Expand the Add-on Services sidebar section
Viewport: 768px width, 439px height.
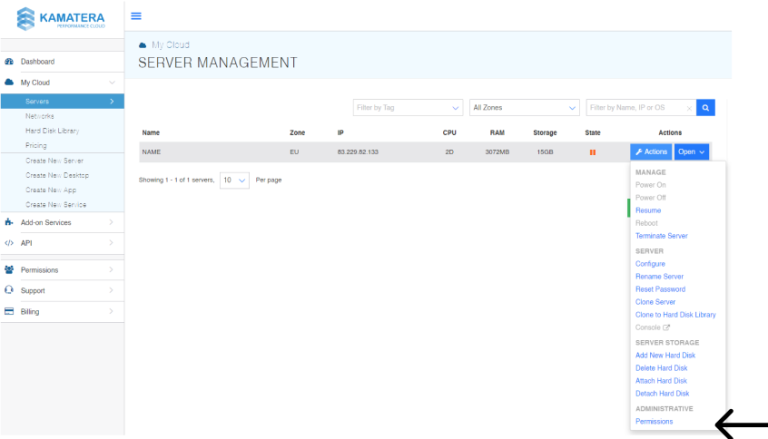click(x=46, y=222)
